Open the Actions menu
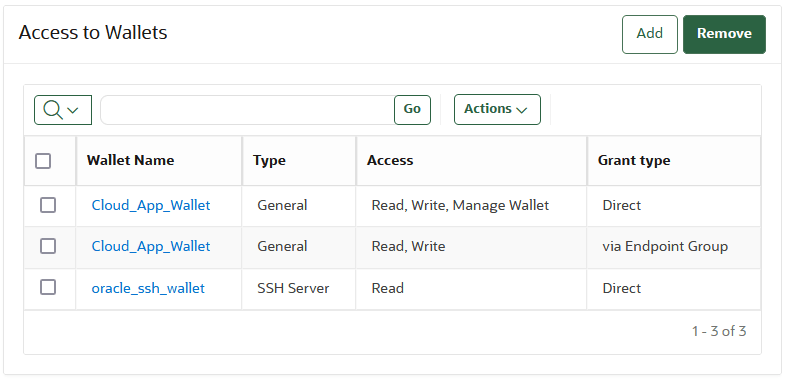 coord(497,109)
